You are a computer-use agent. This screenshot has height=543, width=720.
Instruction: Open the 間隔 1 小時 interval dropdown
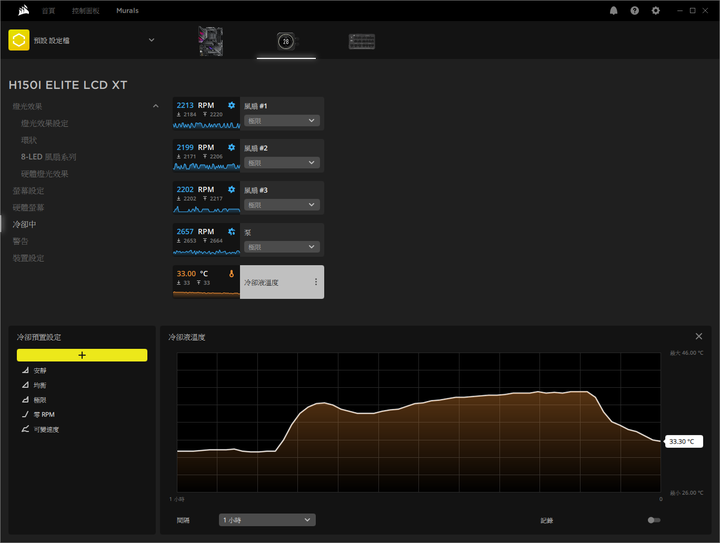tap(267, 520)
